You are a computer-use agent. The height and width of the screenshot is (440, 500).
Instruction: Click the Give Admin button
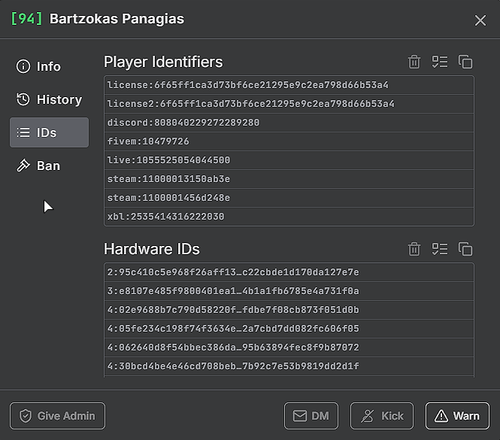tap(57, 416)
